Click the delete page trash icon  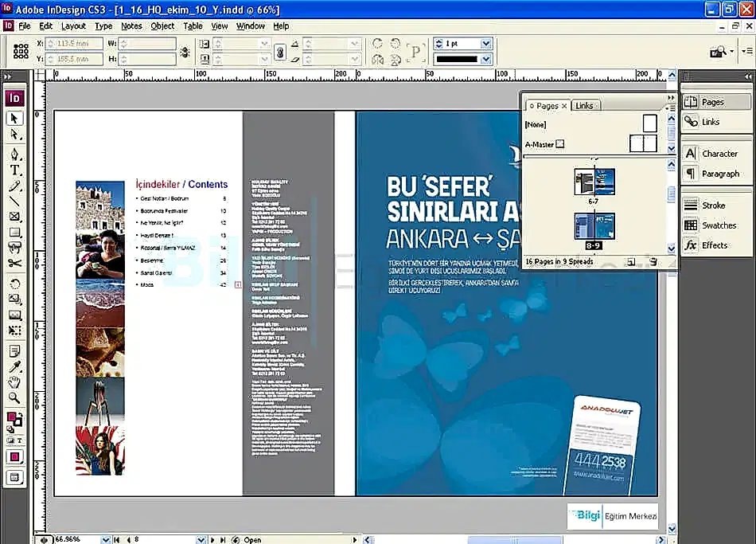653,261
